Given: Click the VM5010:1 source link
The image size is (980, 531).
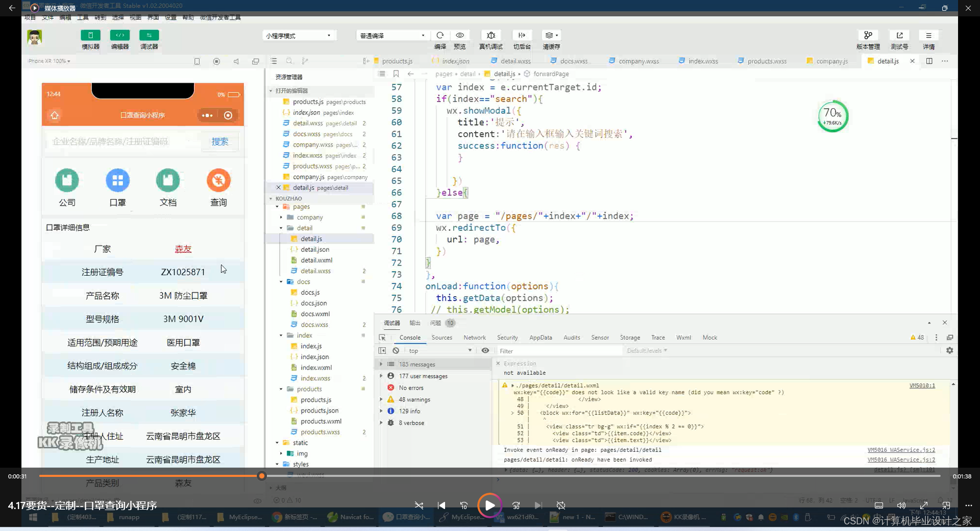Looking at the screenshot, I should pos(922,385).
